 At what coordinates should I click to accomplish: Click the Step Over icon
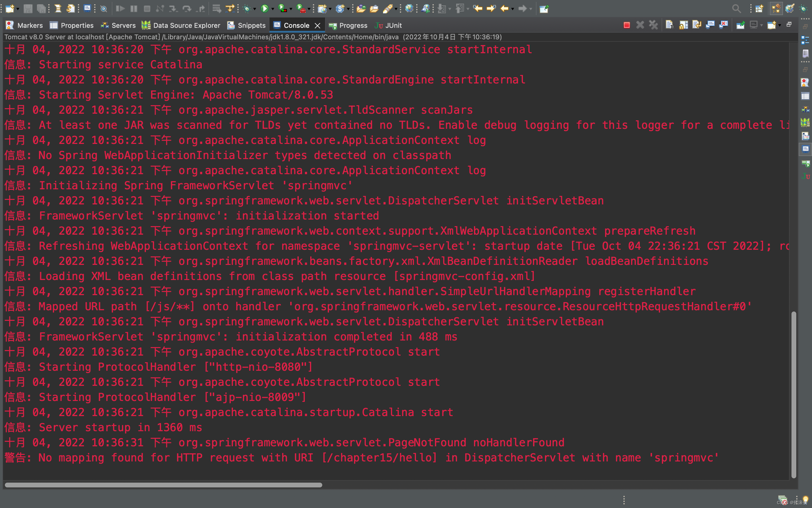click(187, 8)
